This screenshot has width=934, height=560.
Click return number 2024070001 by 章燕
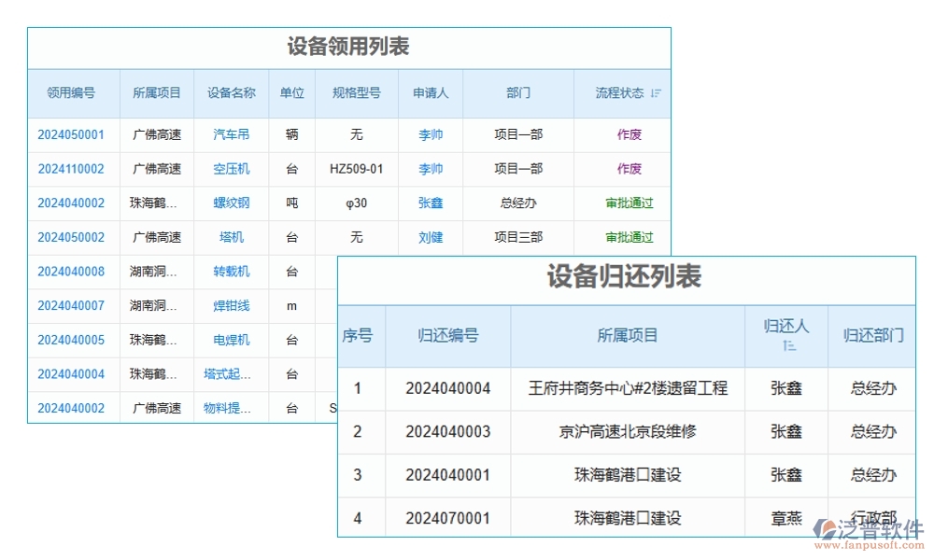click(x=447, y=518)
